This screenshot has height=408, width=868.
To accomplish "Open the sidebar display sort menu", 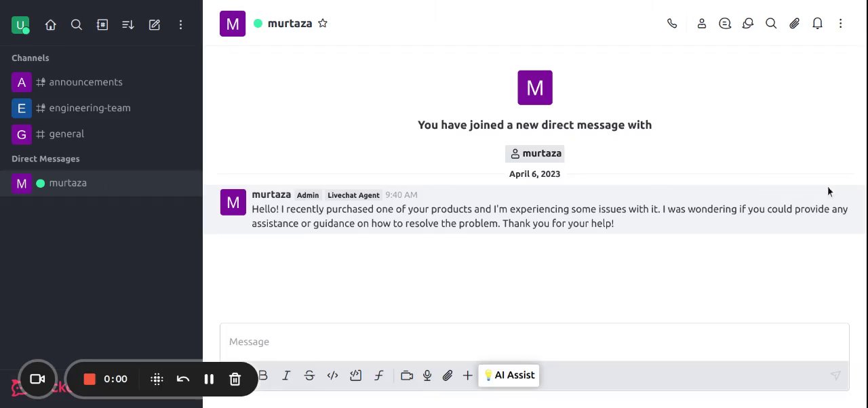I will pos(128,25).
